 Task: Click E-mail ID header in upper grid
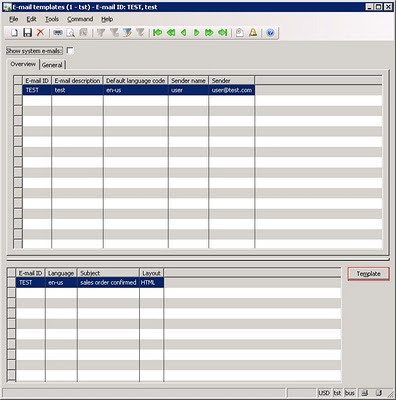point(37,81)
